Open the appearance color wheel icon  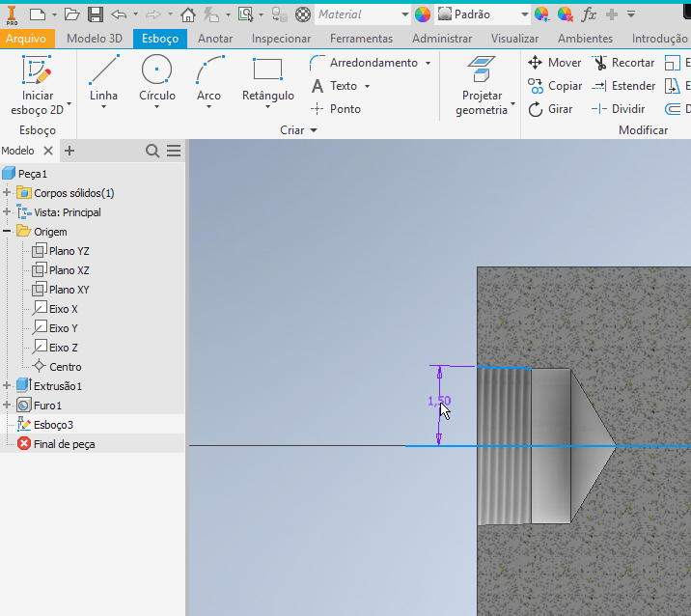(x=423, y=14)
